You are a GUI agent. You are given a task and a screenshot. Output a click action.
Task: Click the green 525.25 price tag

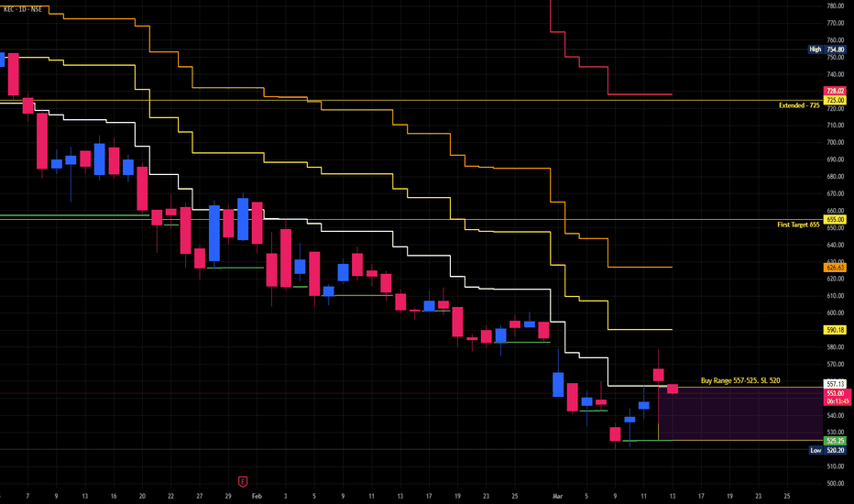(834, 440)
